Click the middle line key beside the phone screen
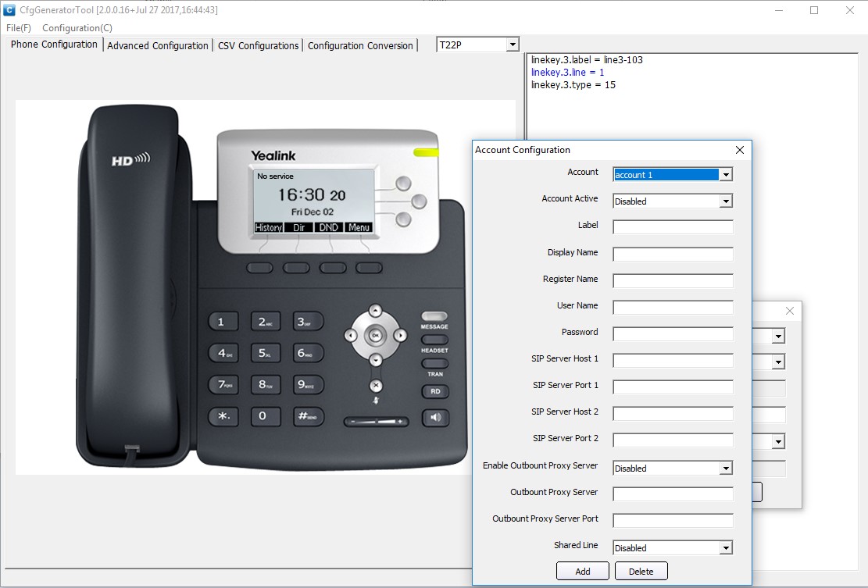 (x=419, y=201)
